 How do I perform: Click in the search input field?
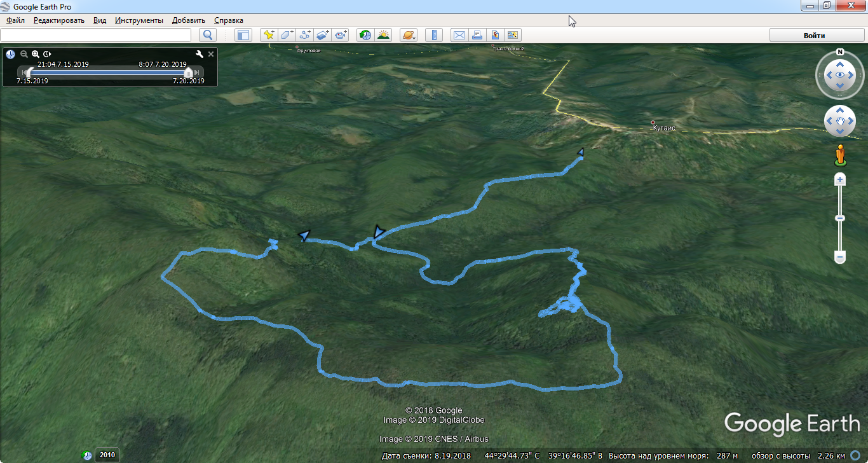[95, 35]
